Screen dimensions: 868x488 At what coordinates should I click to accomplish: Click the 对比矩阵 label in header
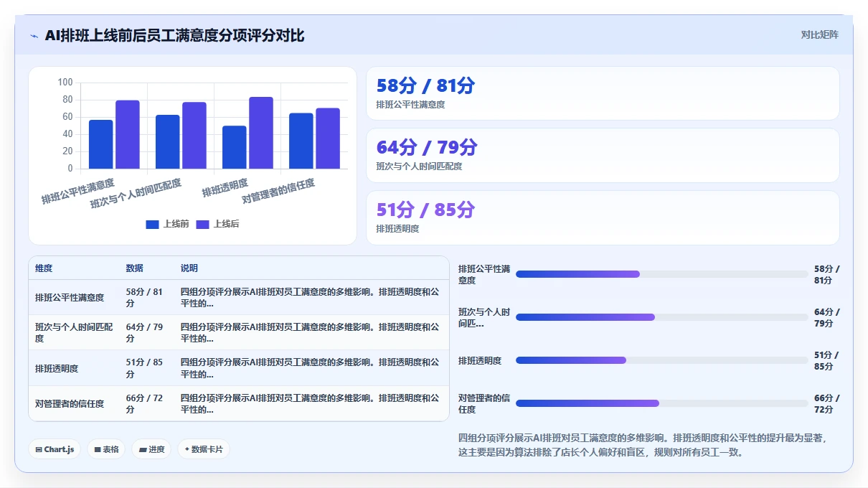point(819,34)
